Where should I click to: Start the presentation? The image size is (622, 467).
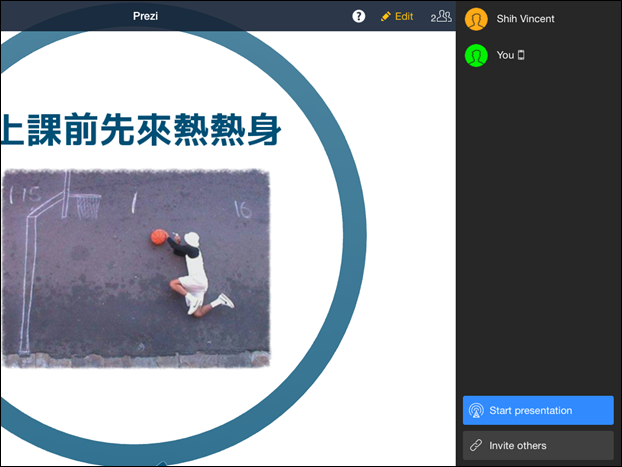[538, 410]
